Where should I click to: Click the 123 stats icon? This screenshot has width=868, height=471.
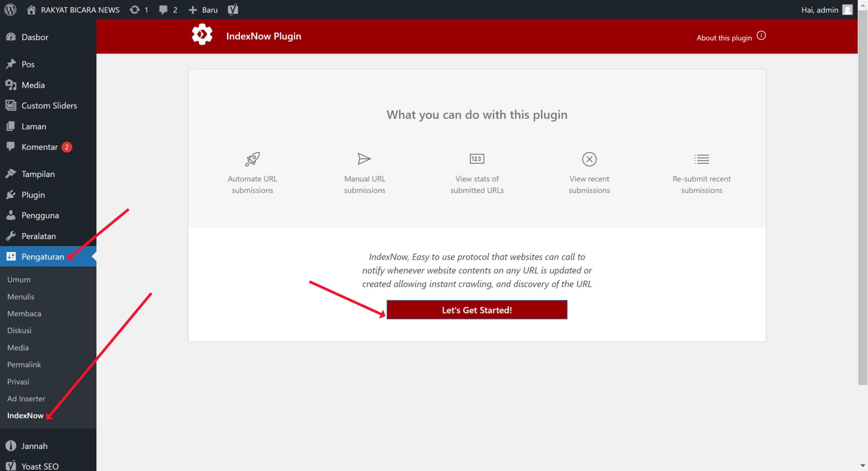[477, 159]
